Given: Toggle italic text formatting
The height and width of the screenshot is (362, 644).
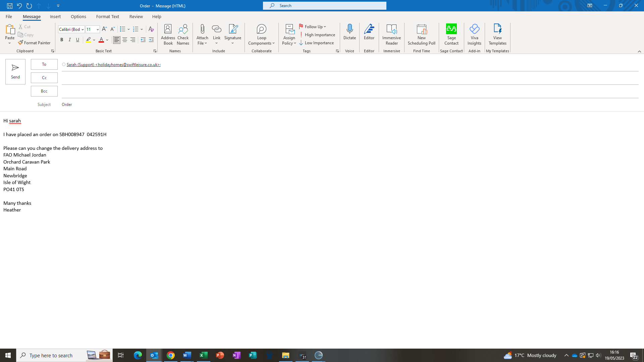Looking at the screenshot, I should (x=70, y=40).
